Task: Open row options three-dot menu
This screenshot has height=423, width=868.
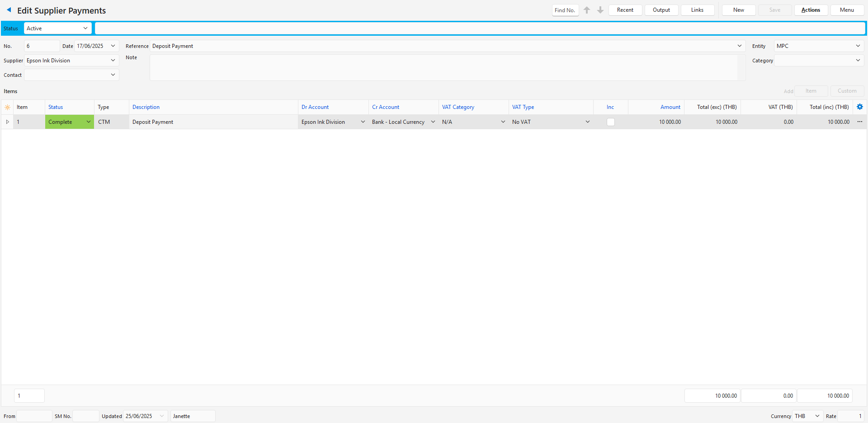Action: click(860, 122)
